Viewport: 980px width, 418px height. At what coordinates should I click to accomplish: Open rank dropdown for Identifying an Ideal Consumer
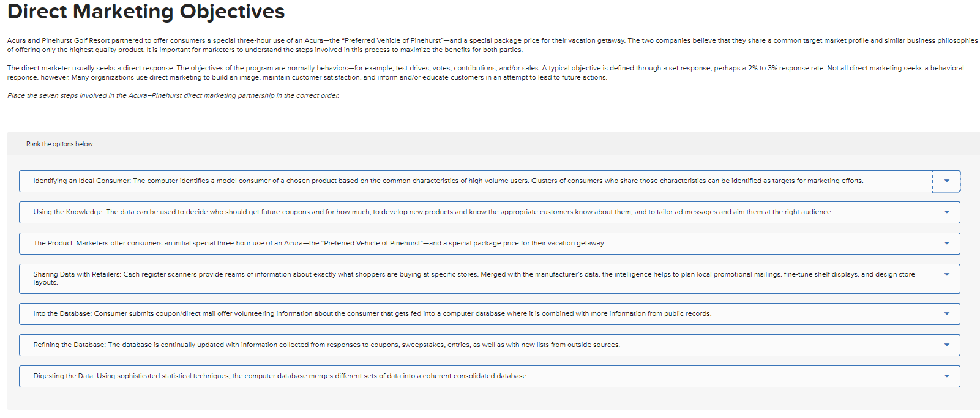[x=946, y=181]
